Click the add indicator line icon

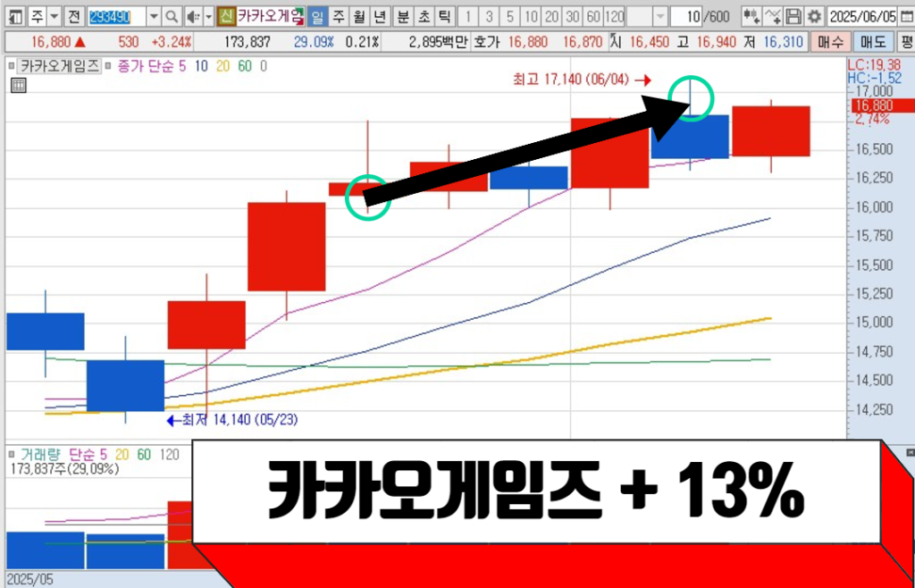pos(773,17)
